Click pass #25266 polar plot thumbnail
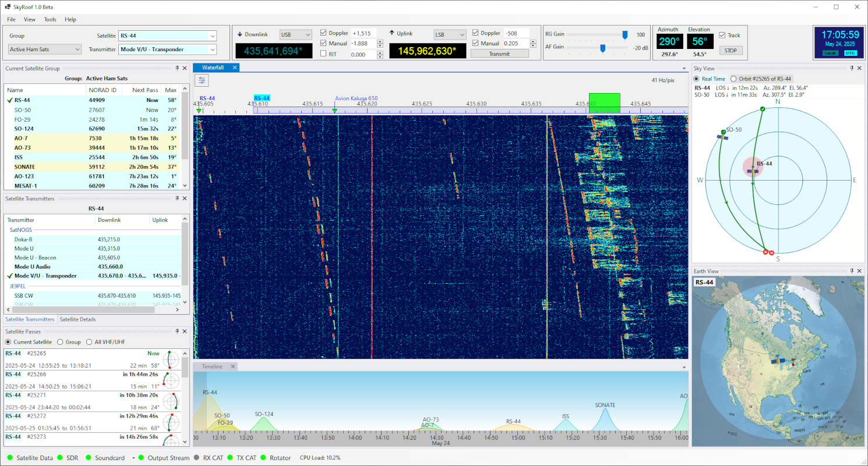 pyautogui.click(x=172, y=380)
